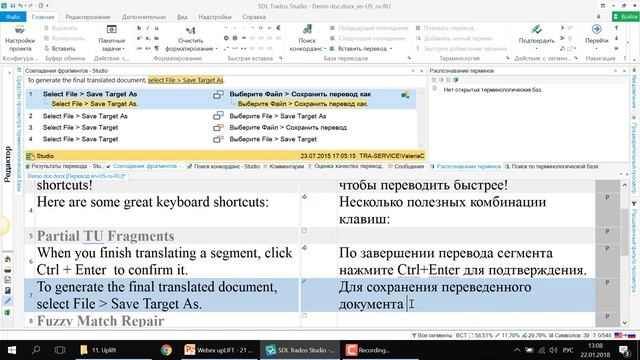Select fragment match row 4 'Save Target'
Viewport: 640px width, 360px height.
tap(220, 139)
